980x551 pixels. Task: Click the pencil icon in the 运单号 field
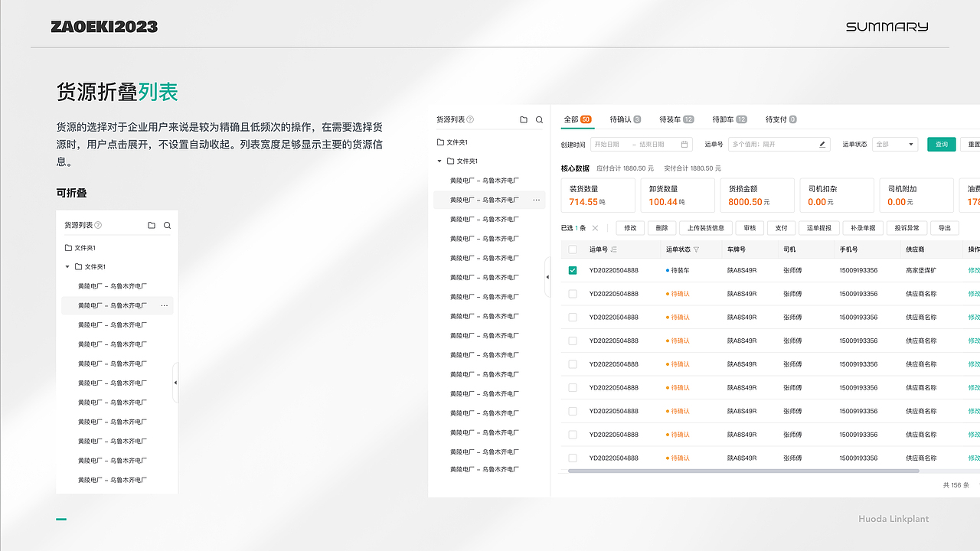point(822,144)
